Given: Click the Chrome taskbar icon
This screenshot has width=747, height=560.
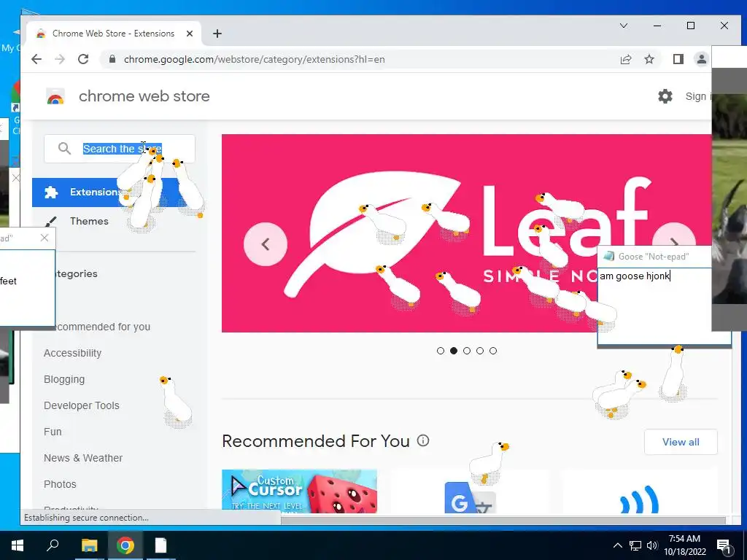Looking at the screenshot, I should tap(125, 545).
